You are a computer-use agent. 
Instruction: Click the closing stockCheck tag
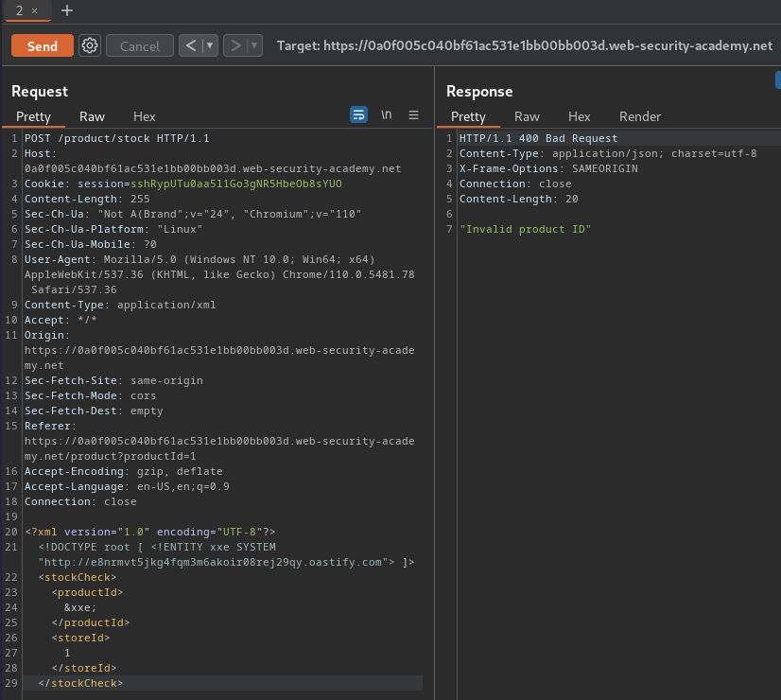(x=80, y=684)
